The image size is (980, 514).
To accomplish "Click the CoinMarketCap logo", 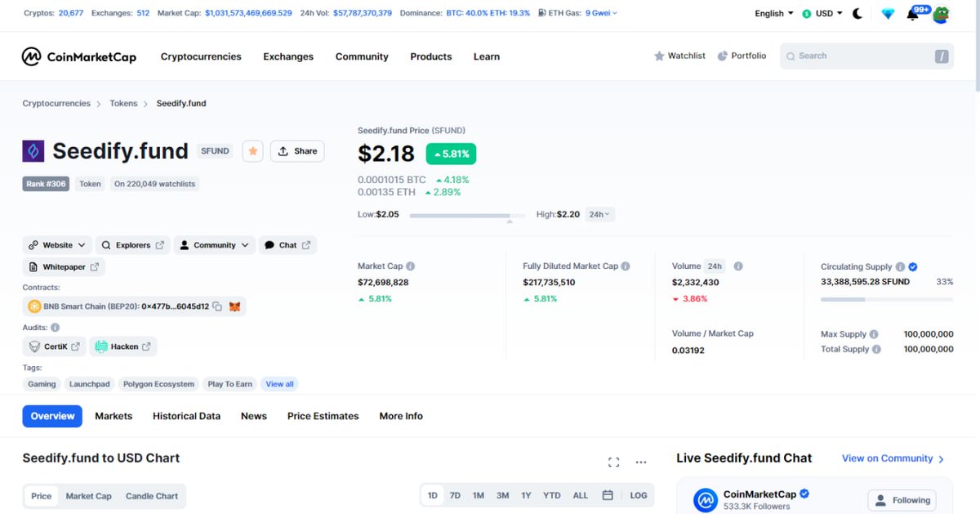I will click(x=79, y=56).
